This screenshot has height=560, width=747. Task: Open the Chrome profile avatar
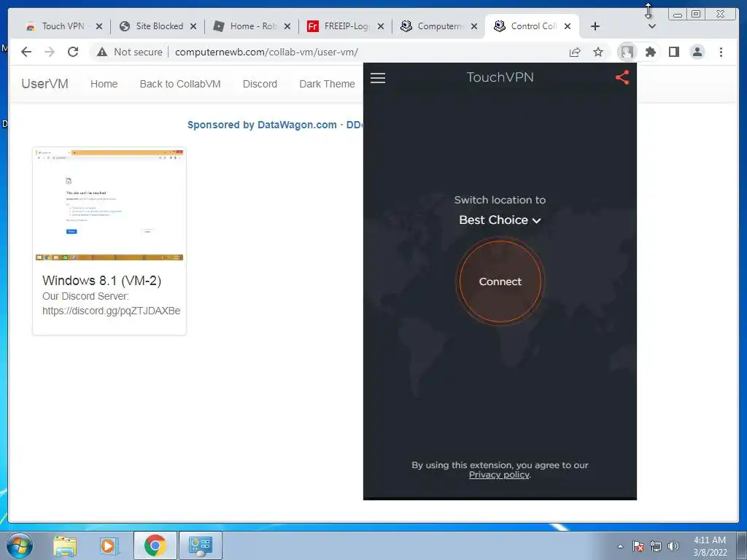tap(697, 52)
